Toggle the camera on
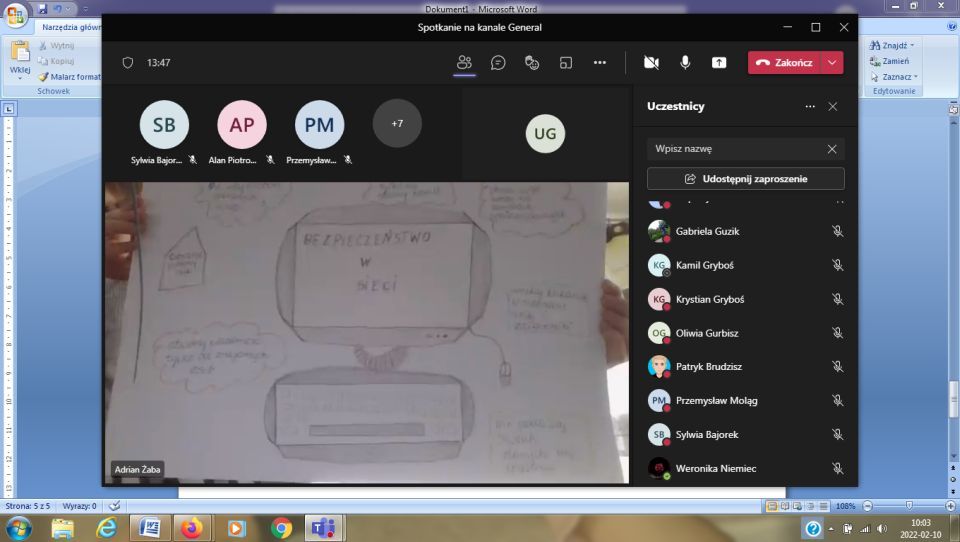Viewport: 960px width, 542px height. click(x=651, y=62)
